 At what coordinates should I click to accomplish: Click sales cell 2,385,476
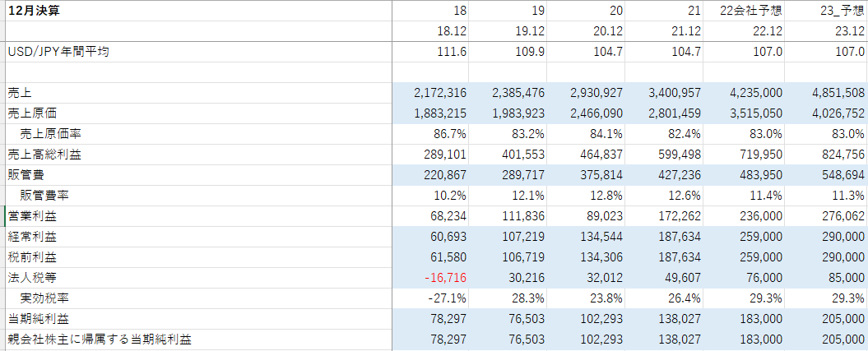pos(508,94)
